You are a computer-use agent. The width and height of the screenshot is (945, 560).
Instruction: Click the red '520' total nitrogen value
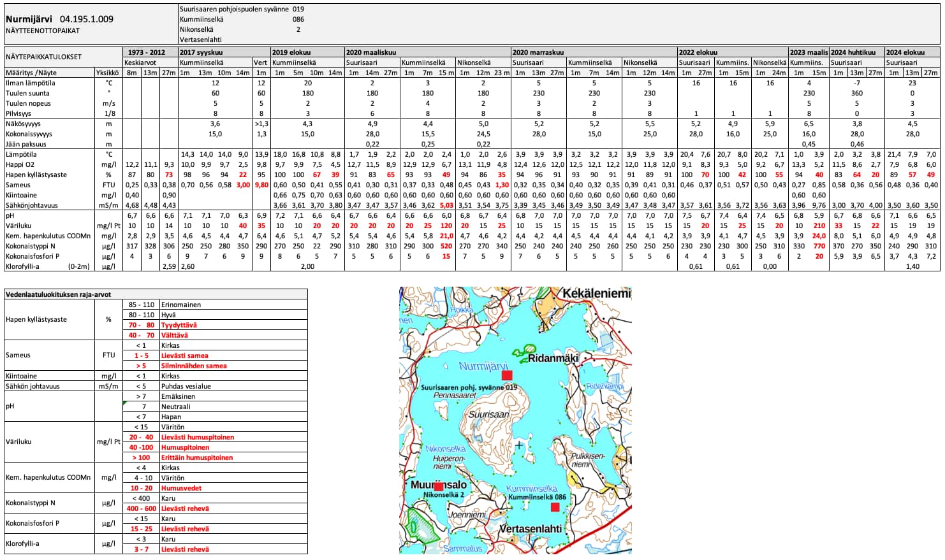446,246
